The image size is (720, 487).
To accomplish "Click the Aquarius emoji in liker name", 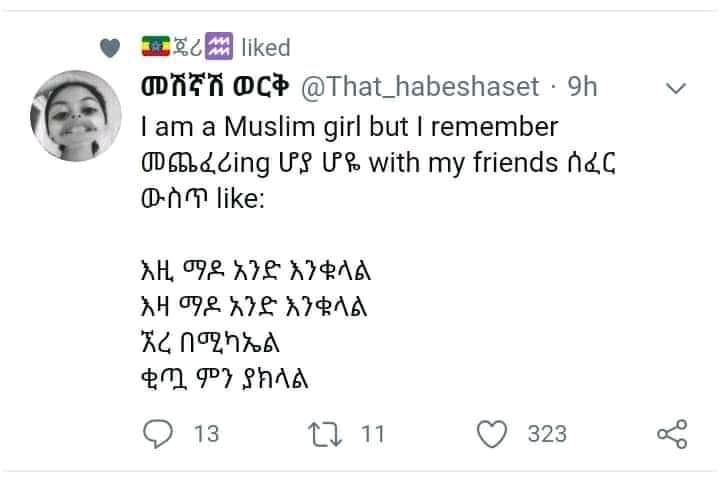I will click(219, 46).
